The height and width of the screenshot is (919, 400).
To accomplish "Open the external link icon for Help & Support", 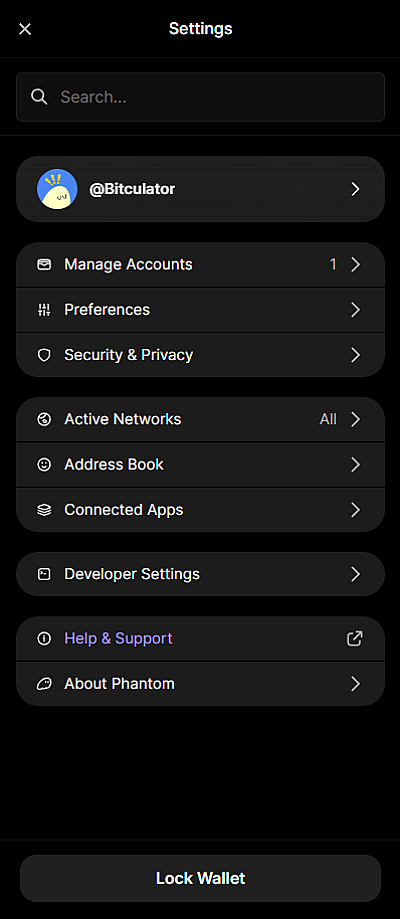I will point(355,638).
